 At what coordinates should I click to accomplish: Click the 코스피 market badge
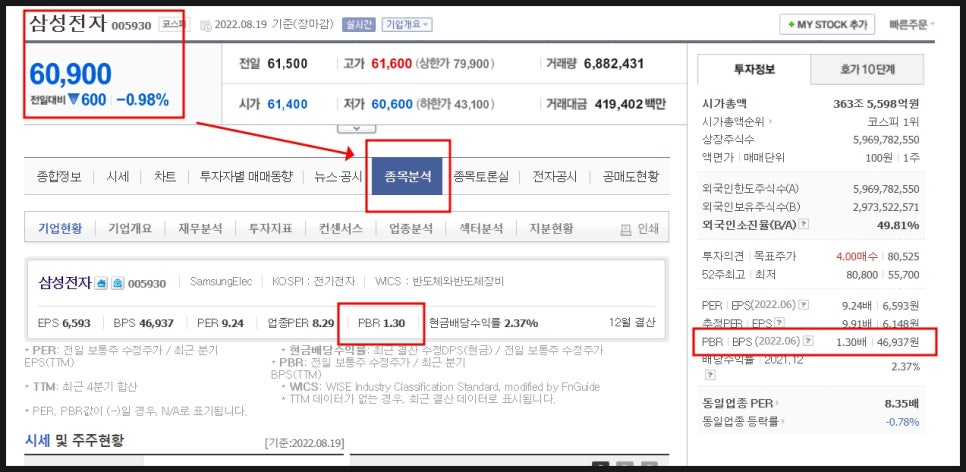tap(174, 25)
